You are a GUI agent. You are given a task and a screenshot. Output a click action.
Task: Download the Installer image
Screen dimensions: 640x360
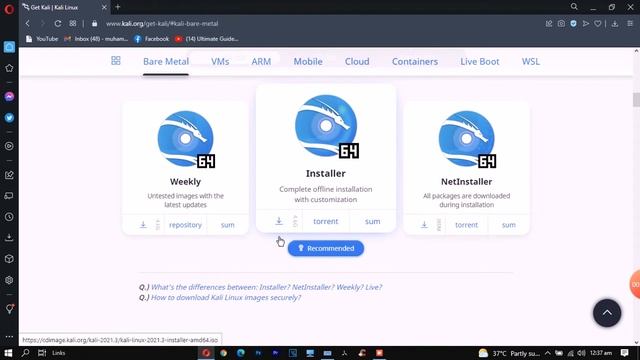(x=279, y=221)
